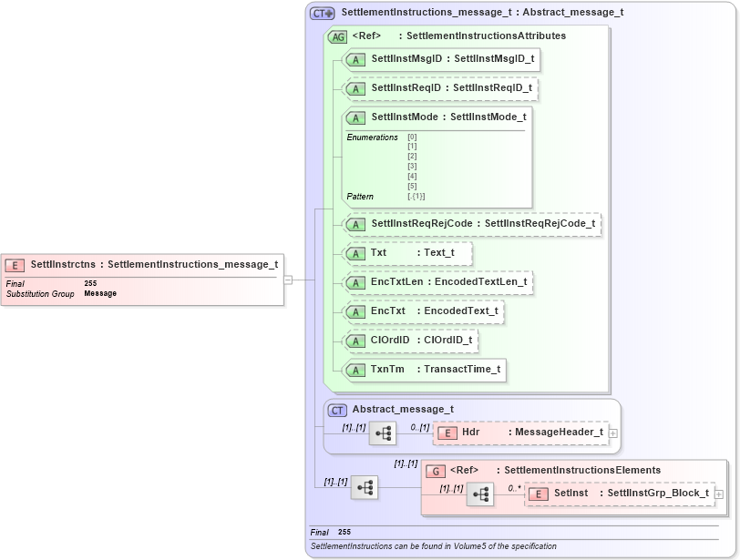Image resolution: width=740 pixels, height=560 pixels.
Task: Click the G icon on SettlementInstructionsElements
Action: (x=435, y=470)
